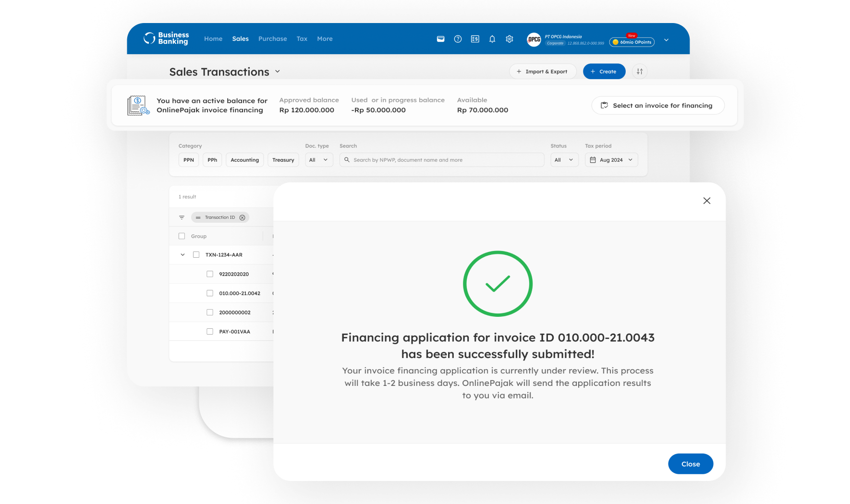Click Select an invoice for financing

pyautogui.click(x=657, y=105)
